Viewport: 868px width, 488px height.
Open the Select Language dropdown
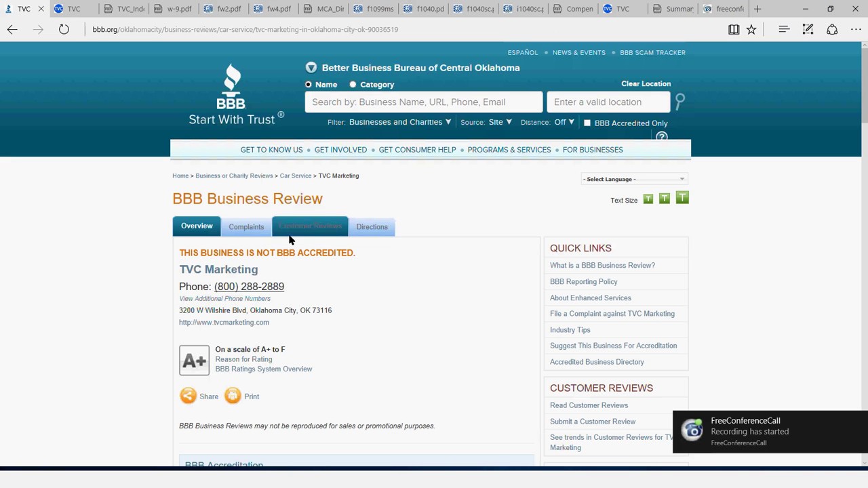[x=634, y=179]
